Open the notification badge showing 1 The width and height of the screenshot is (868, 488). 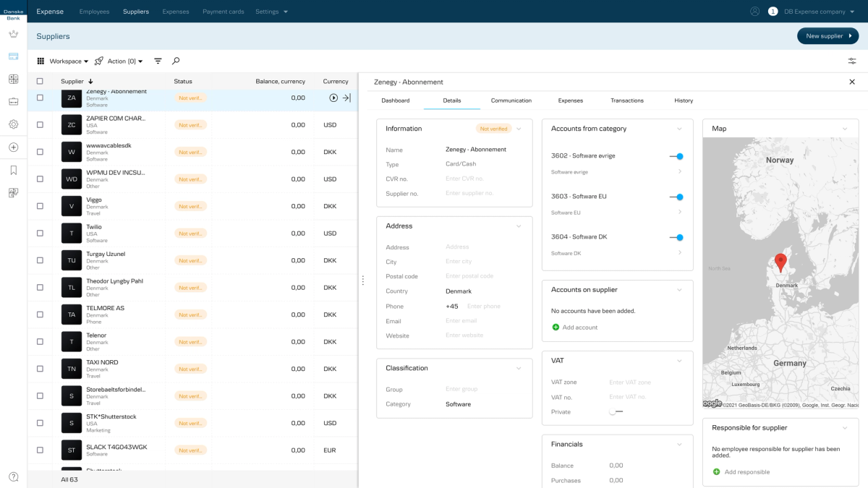pos(773,12)
